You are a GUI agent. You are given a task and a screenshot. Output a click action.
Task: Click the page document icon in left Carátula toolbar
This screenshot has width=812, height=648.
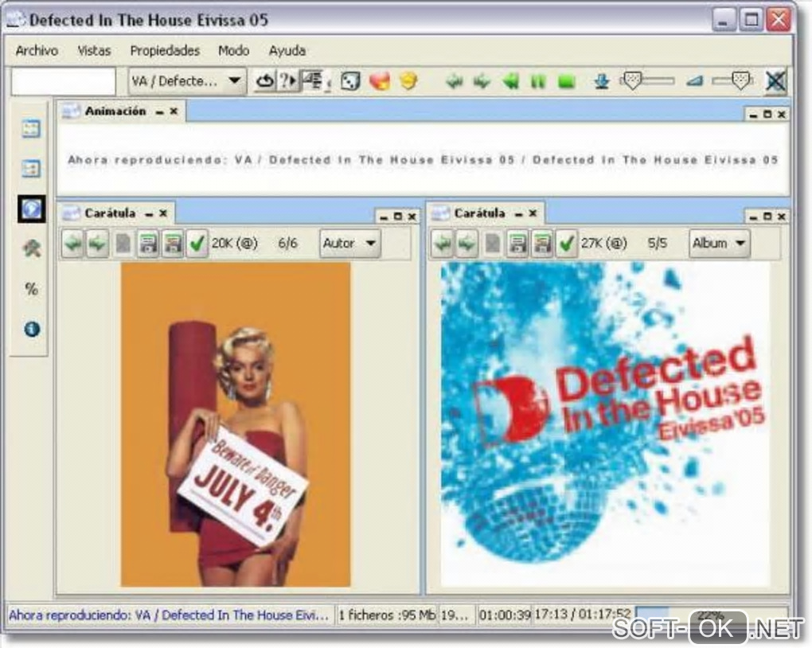123,243
